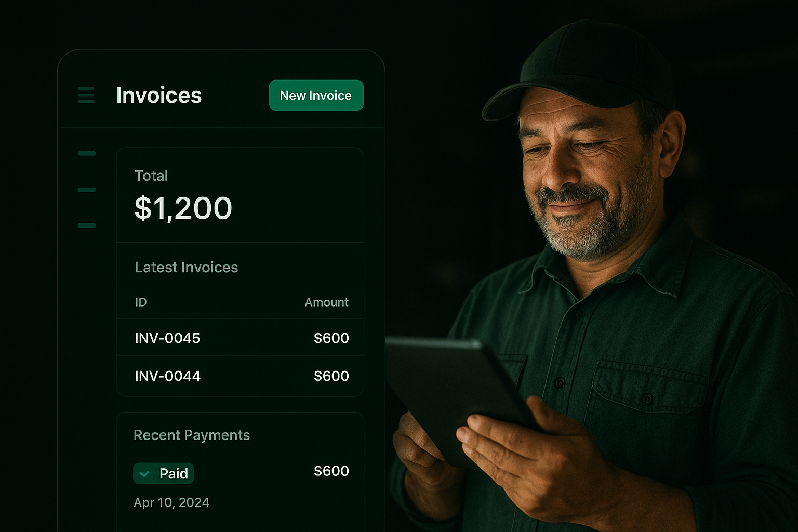798x532 pixels.
Task: Select the second sidebar dash icon
Action: [87, 190]
